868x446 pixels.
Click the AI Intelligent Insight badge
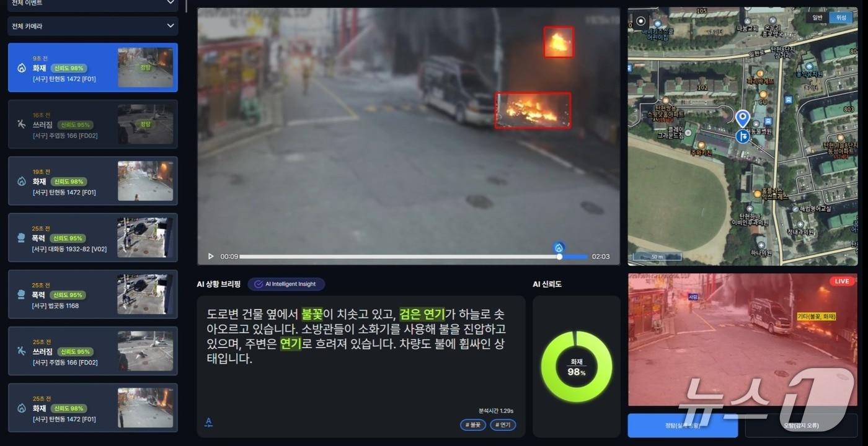point(286,284)
